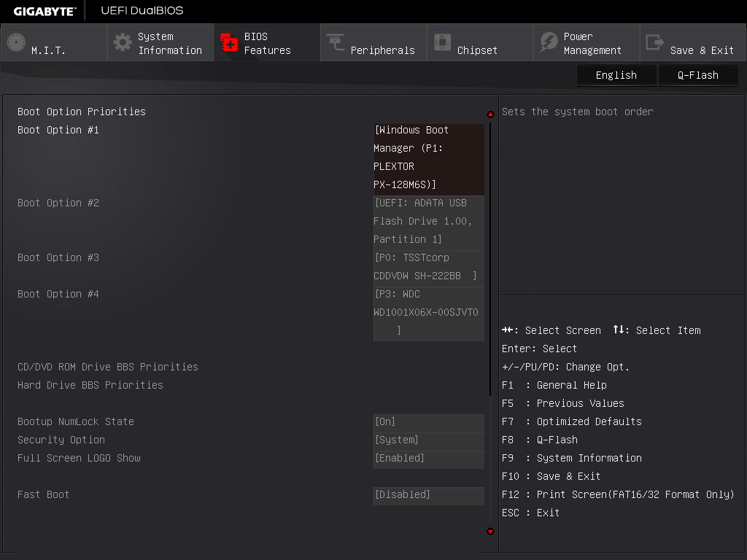The width and height of the screenshot is (747, 560).
Task: Click the ESC Exit hint
Action: 531,513
